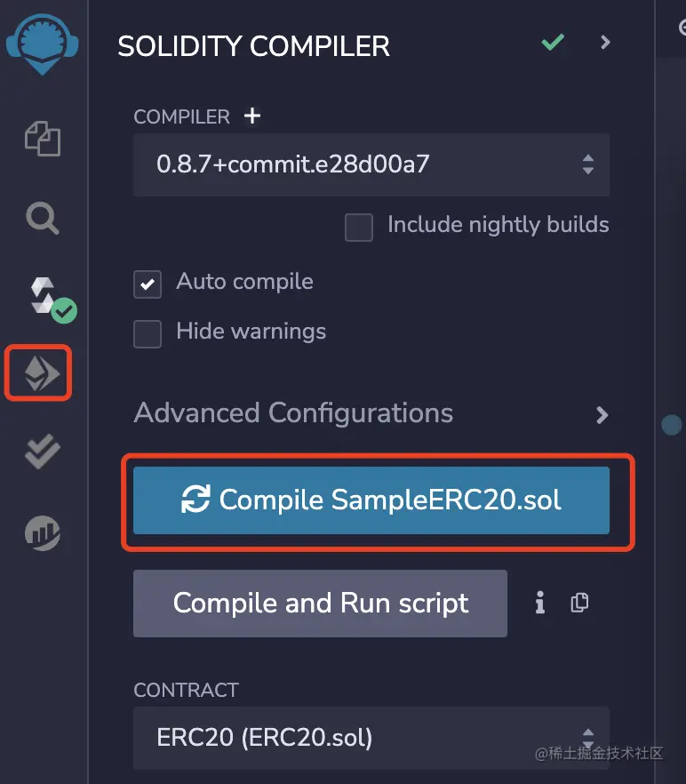686x784 pixels.
Task: Check the Hide warnings checkbox
Action: [x=148, y=334]
